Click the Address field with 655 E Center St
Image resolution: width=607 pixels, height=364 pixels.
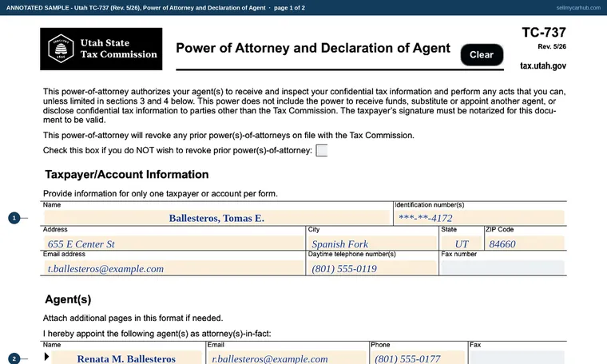(x=174, y=243)
